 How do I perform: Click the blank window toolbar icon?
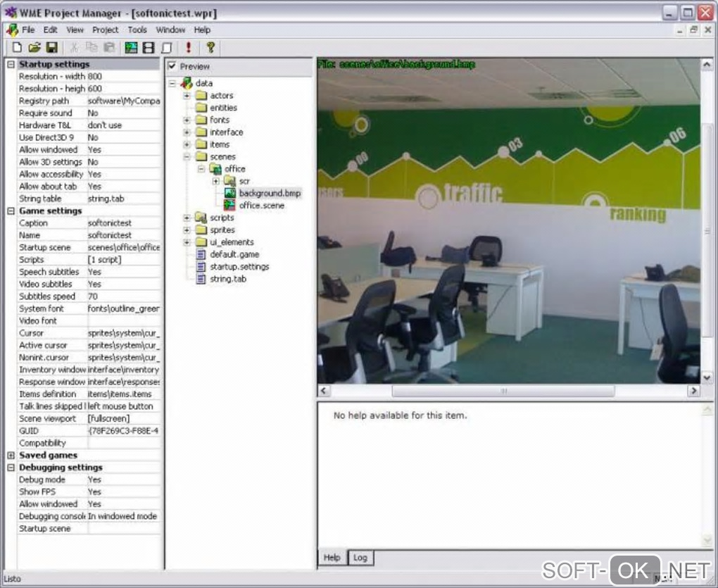pyautogui.click(x=167, y=47)
